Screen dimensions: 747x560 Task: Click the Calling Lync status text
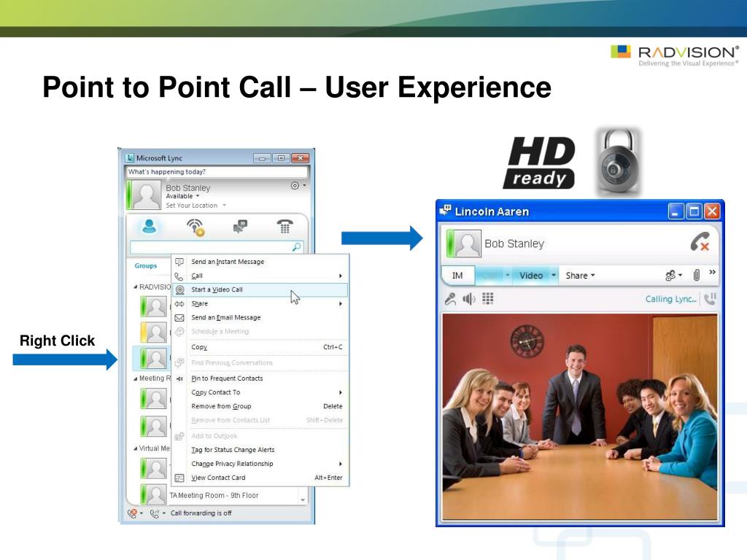click(x=671, y=299)
